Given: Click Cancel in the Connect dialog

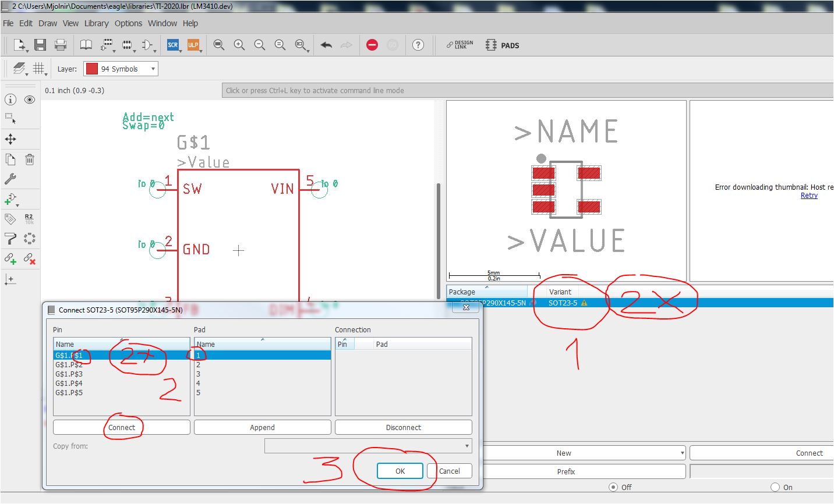Looking at the screenshot, I should [449, 471].
